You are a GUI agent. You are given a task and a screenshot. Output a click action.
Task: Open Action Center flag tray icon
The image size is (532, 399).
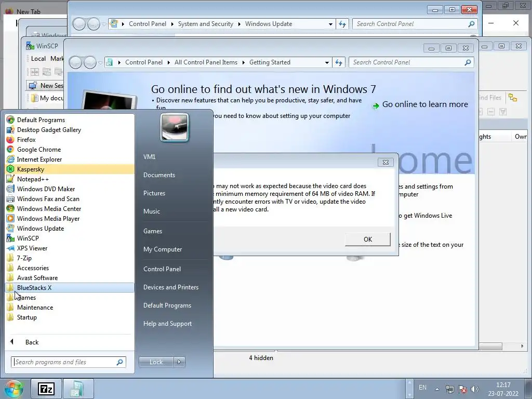[462, 389]
